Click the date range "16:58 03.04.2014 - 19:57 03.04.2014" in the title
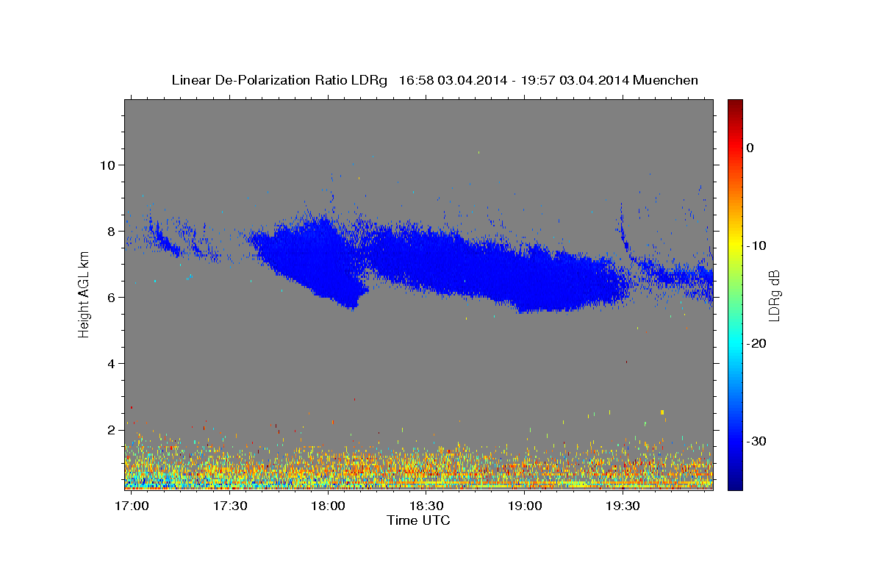This screenshot has height=588, width=882. coord(513,80)
